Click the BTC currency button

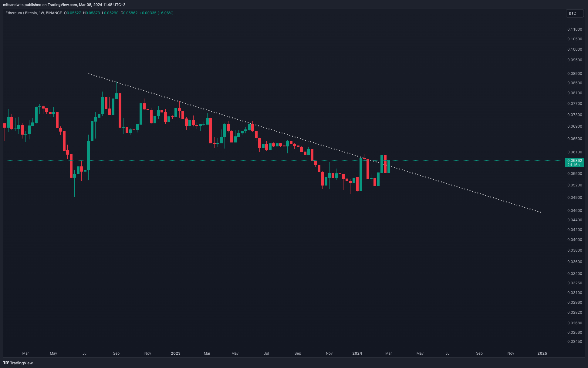575,13
